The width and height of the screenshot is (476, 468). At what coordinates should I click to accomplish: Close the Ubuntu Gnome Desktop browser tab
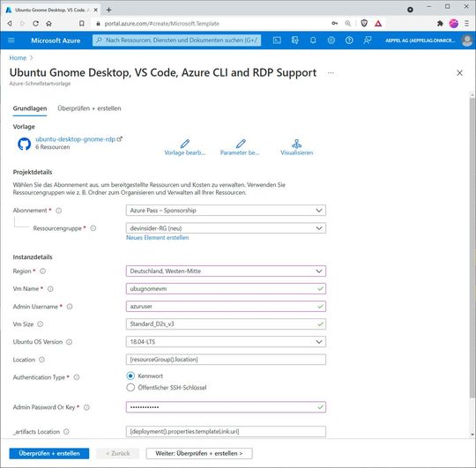point(95,10)
